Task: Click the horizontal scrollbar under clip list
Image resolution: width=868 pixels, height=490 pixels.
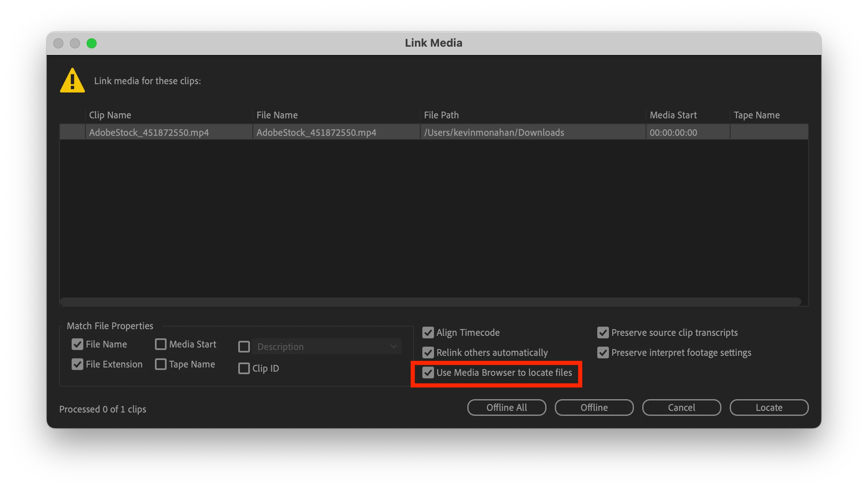Action: point(430,301)
